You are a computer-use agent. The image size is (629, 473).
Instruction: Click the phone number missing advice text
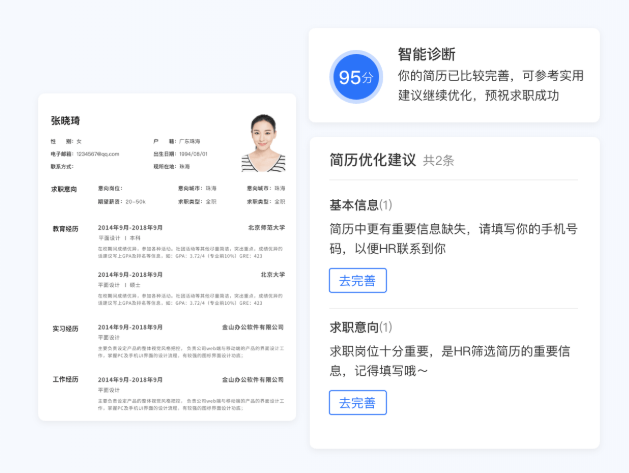[453, 239]
